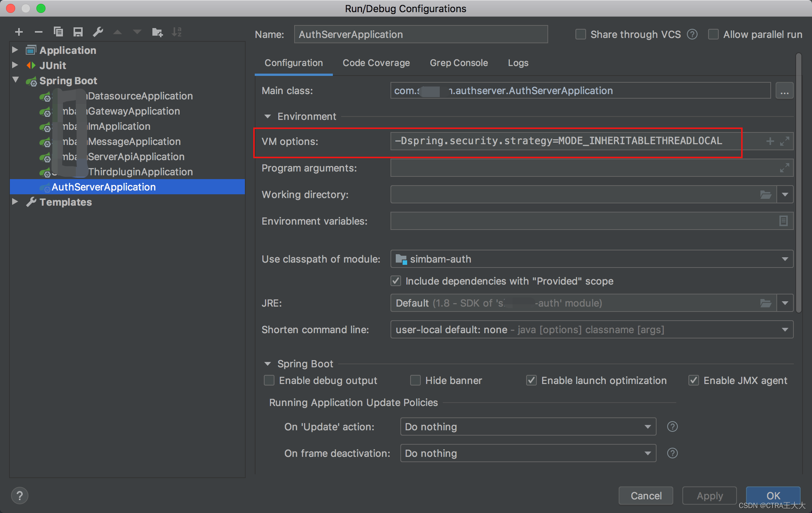Click the Main class text field
The width and height of the screenshot is (812, 513).
click(x=580, y=91)
